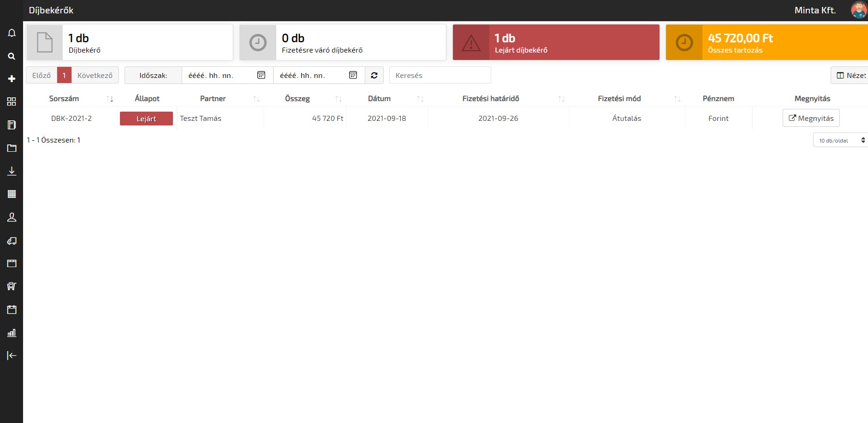The image size is (868, 423).
Task: Open the notifications bell icon
Action: 12,33
